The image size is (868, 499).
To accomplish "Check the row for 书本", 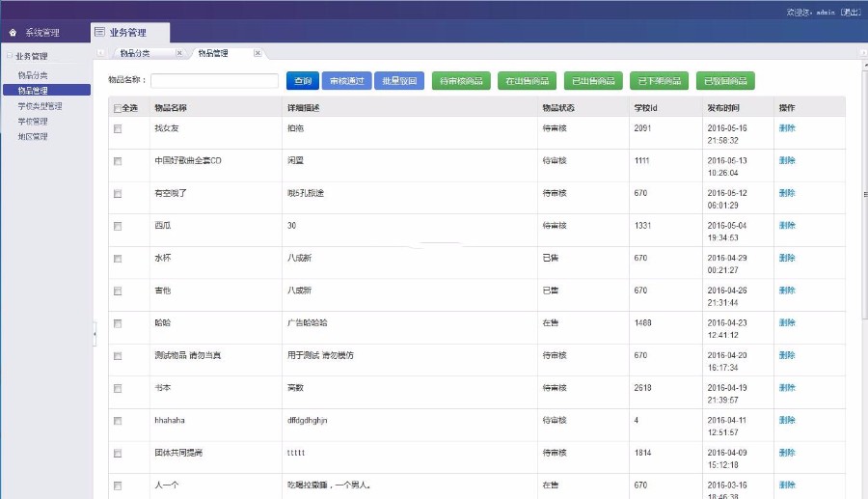I will point(118,388).
